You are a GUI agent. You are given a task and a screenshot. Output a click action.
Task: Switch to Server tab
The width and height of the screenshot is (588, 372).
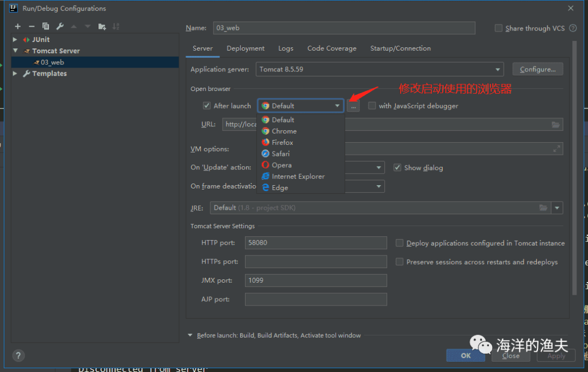203,48
